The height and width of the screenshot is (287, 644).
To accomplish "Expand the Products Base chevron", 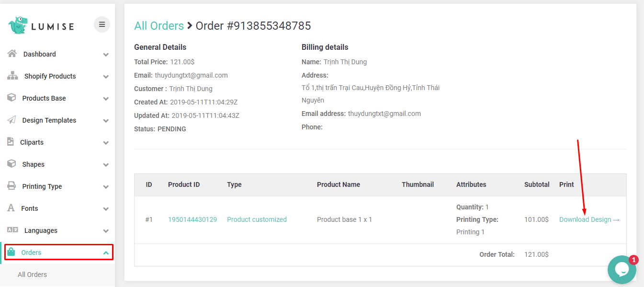I will (106, 99).
